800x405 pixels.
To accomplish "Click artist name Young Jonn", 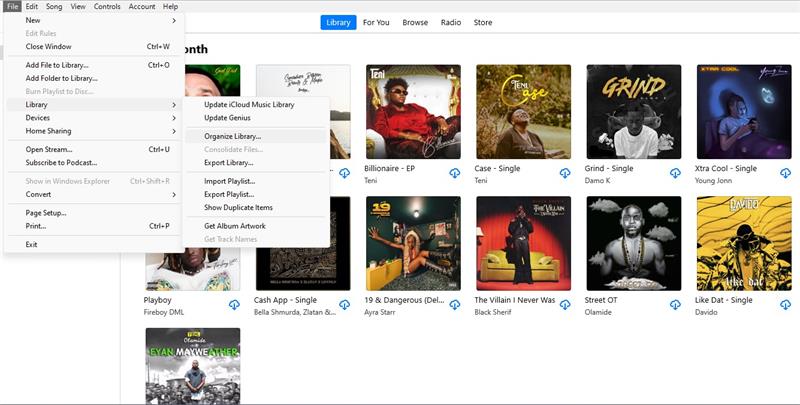I will pos(712,181).
